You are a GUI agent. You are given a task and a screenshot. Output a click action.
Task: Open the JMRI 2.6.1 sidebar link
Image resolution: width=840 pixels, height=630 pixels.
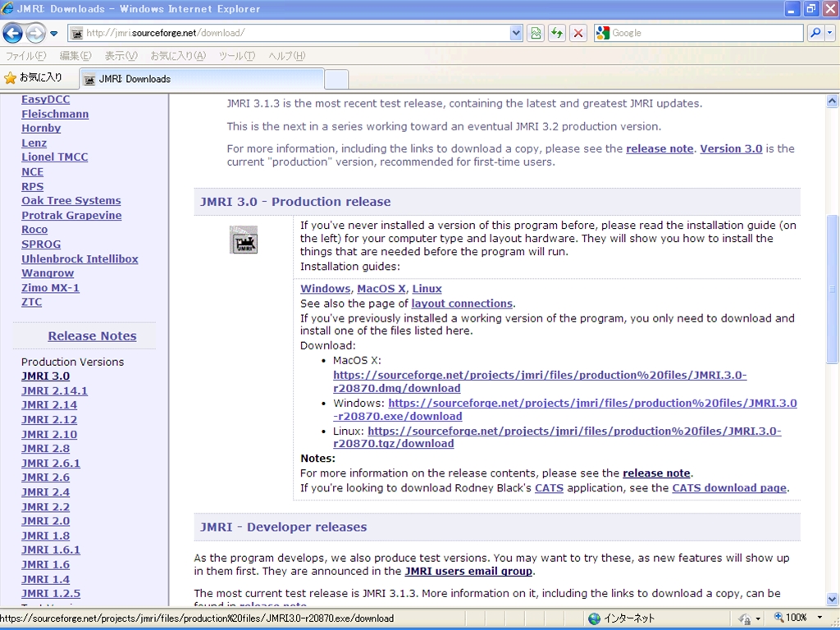[51, 463]
